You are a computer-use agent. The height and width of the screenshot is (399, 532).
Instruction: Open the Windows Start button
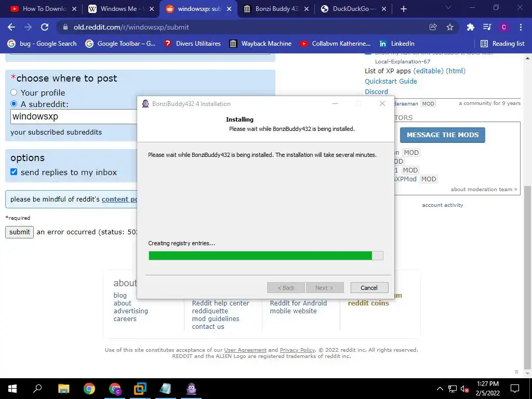coord(12,389)
